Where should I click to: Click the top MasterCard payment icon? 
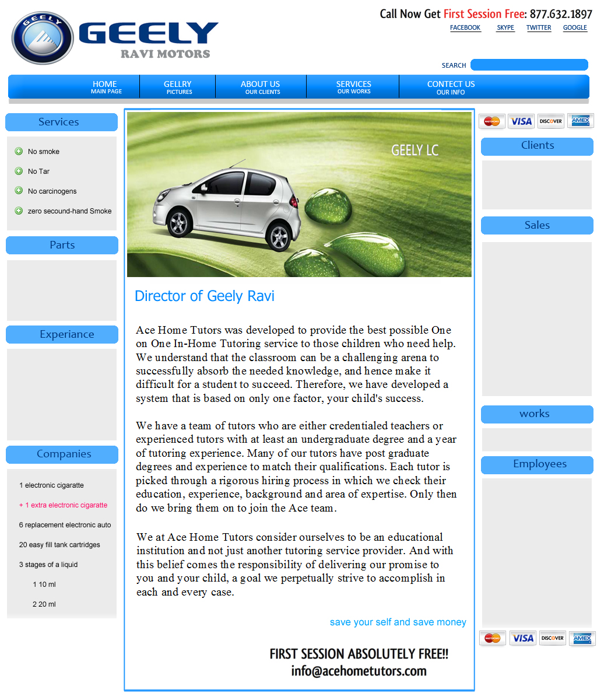tap(491, 121)
